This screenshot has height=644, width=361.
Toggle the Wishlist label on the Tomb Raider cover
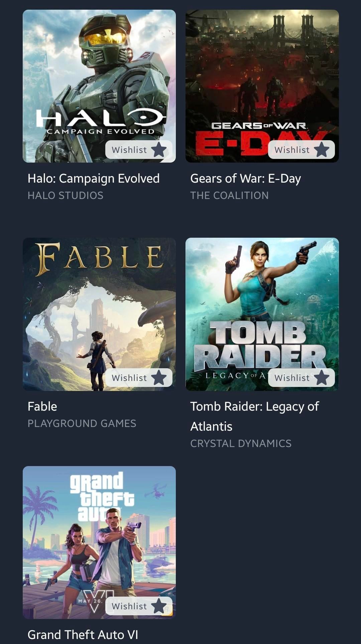click(292, 378)
